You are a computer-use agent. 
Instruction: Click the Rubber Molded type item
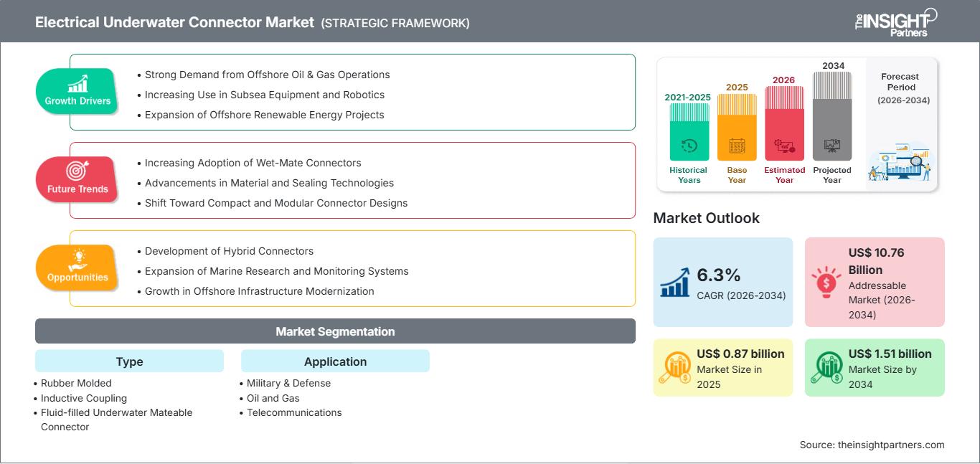[76, 383]
